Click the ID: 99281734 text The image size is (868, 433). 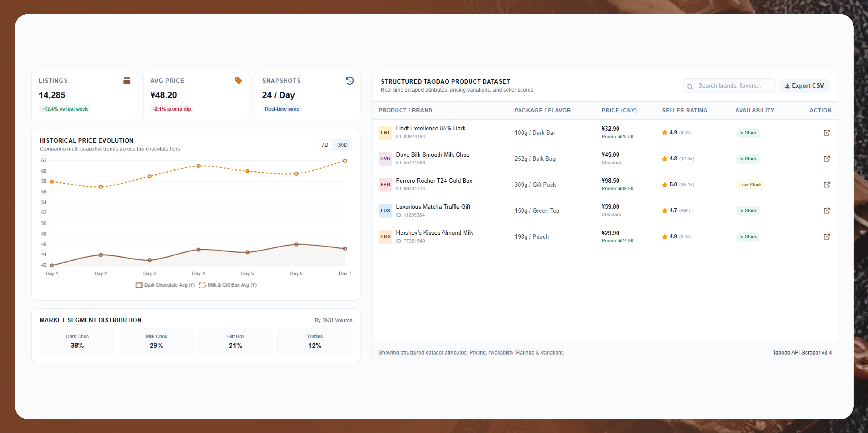coord(410,188)
